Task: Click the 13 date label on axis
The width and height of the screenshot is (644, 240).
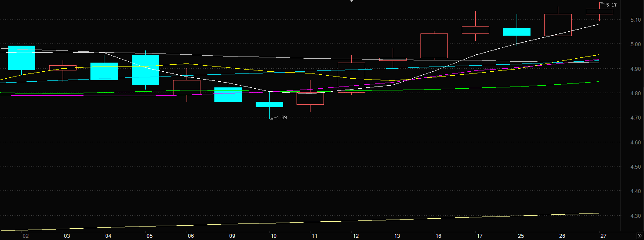Action: (397, 236)
